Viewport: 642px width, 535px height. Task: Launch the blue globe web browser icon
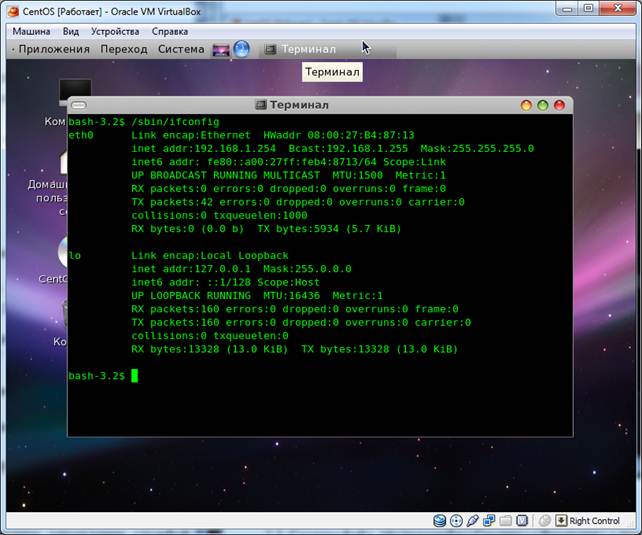(242, 49)
